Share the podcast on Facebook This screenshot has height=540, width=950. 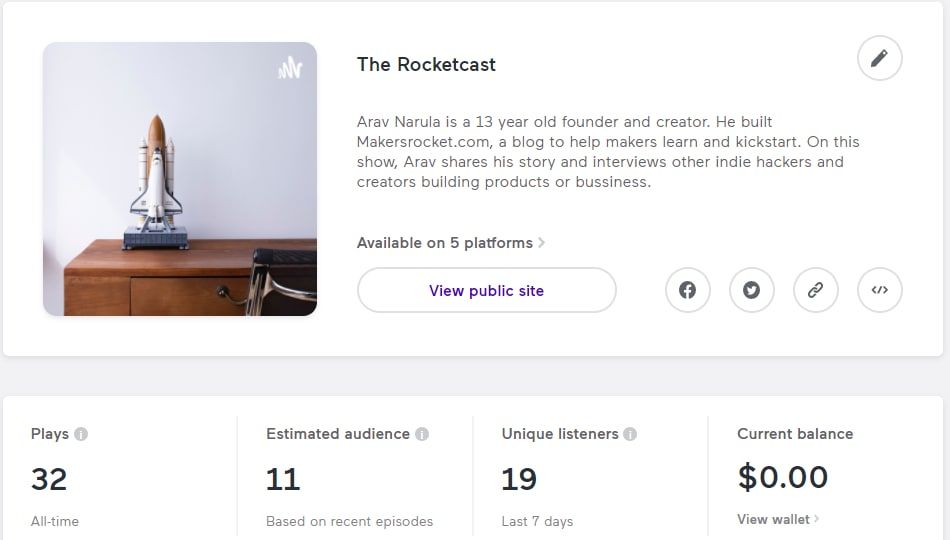tap(688, 290)
